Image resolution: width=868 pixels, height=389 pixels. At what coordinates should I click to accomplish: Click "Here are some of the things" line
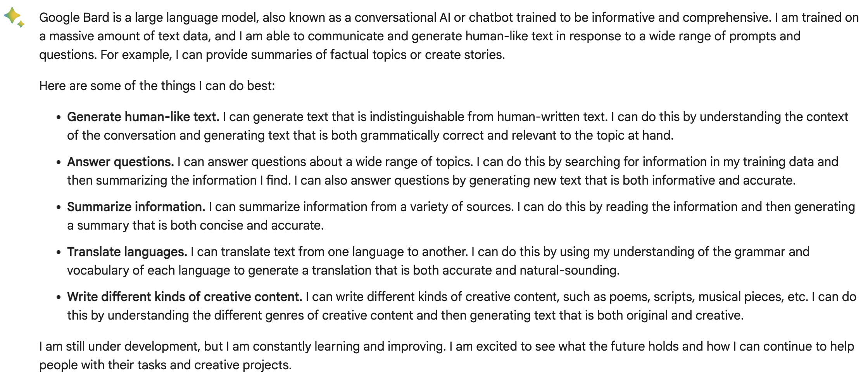click(157, 86)
